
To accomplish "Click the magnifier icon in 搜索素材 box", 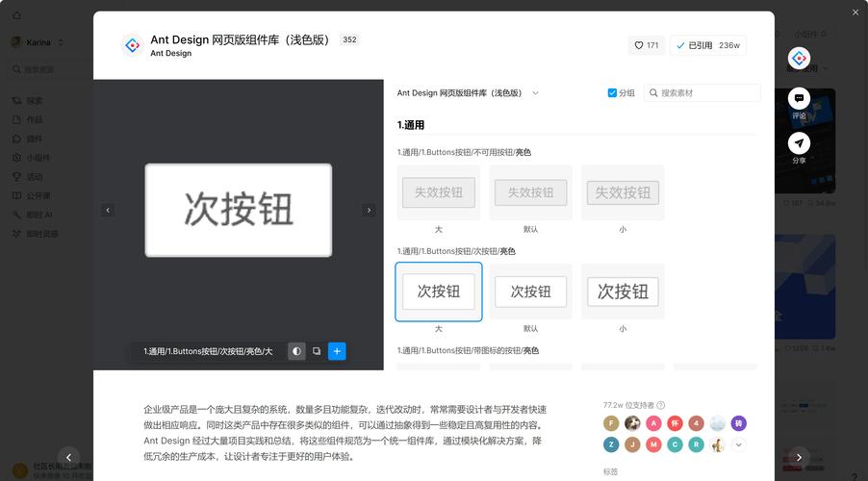I will [653, 93].
